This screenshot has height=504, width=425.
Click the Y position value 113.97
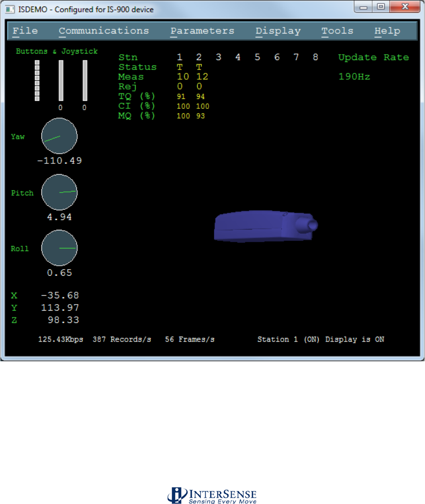point(60,308)
